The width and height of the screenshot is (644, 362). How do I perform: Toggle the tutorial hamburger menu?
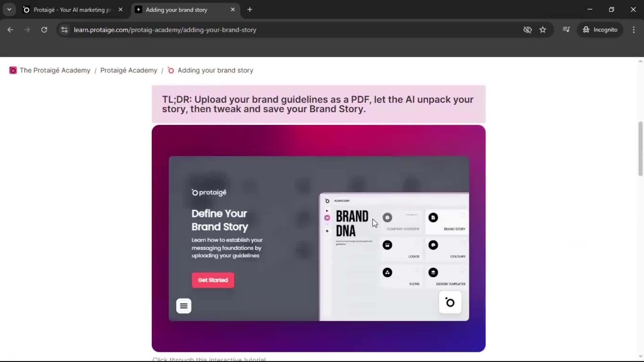(x=184, y=306)
